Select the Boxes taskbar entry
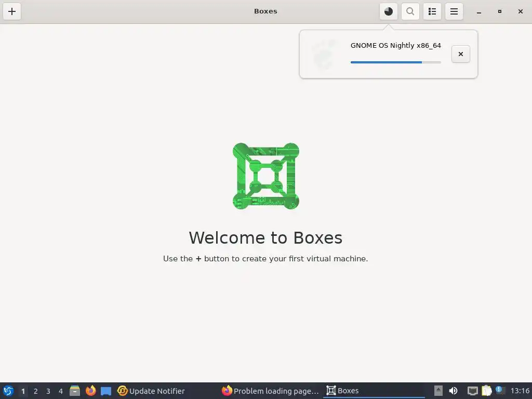The width and height of the screenshot is (532, 399). tap(374, 391)
